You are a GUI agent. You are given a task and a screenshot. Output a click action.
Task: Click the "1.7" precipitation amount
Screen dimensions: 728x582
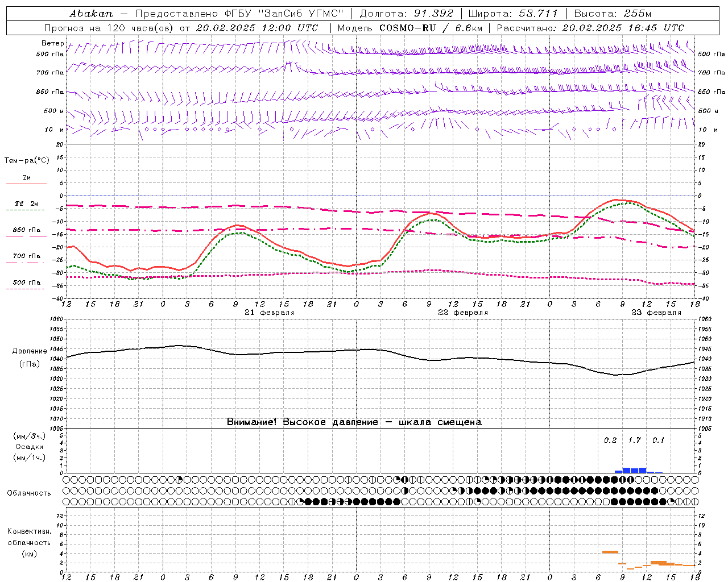[634, 440]
